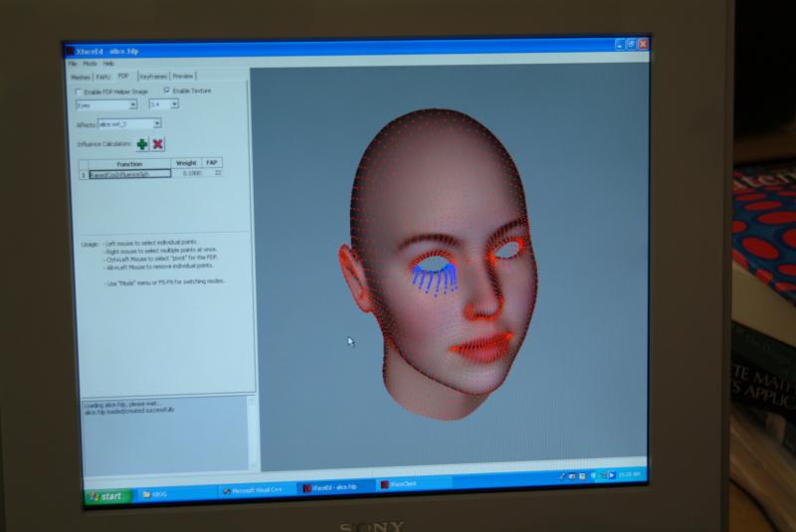Click the blue selected eyelid points on the head
This screenshot has width=796, height=532.
coord(435,272)
